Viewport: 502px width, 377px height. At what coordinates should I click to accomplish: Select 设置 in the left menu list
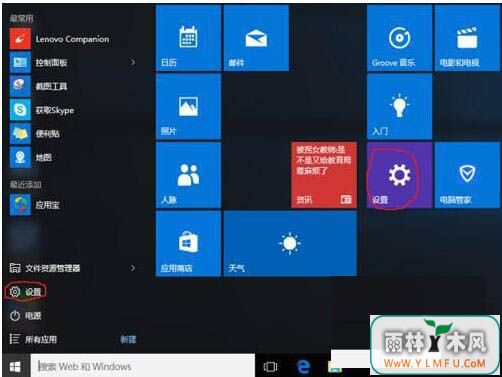click(x=25, y=292)
